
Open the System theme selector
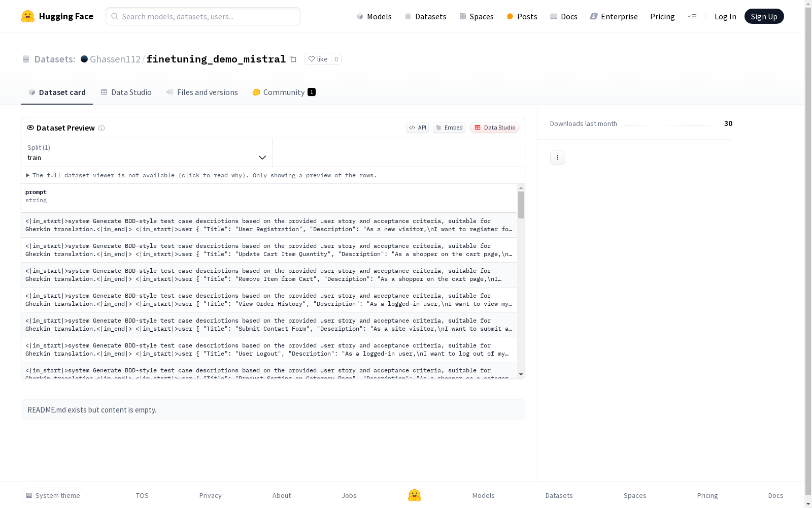[53, 495]
